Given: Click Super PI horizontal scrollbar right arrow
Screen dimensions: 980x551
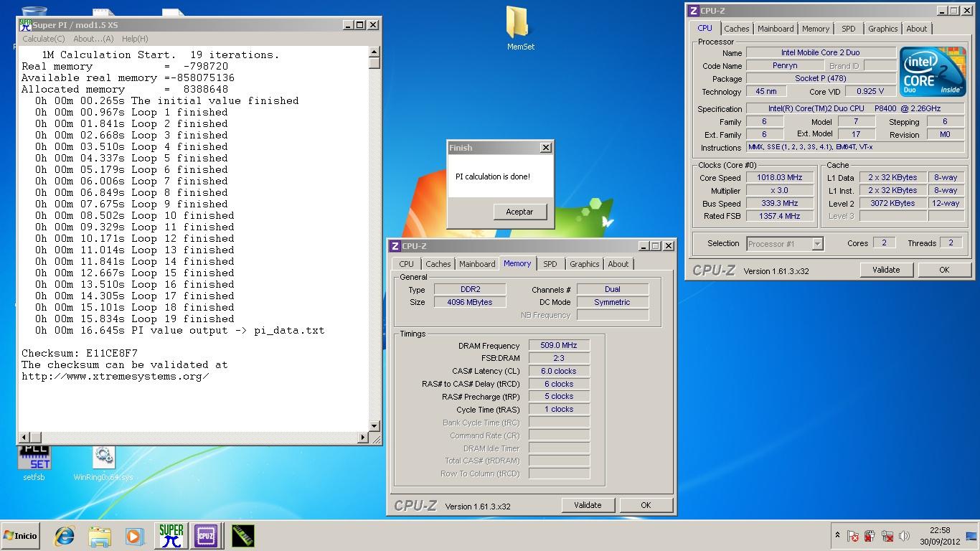Looking at the screenshot, I should tap(363, 437).
